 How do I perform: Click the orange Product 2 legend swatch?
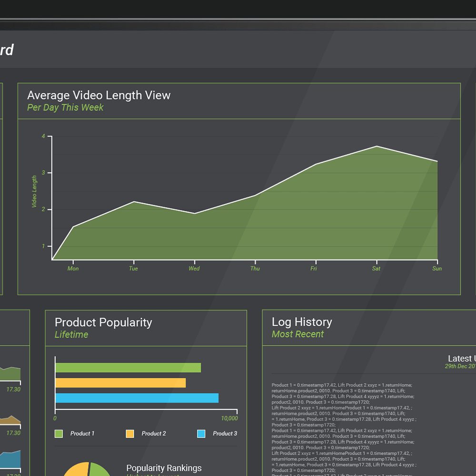(x=130, y=434)
